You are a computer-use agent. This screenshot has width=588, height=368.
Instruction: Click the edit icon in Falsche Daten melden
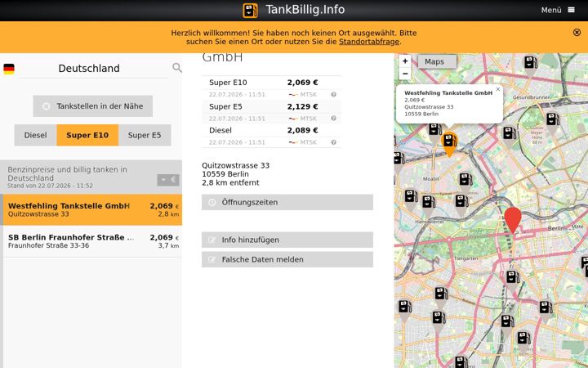(212, 259)
